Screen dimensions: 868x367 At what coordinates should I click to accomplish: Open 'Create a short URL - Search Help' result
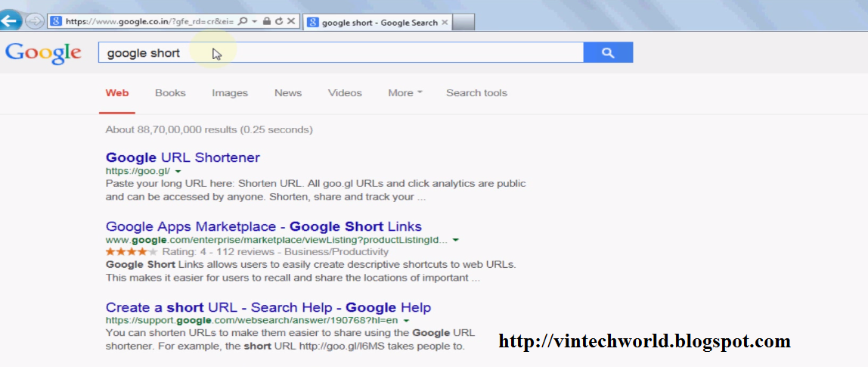[268, 307]
